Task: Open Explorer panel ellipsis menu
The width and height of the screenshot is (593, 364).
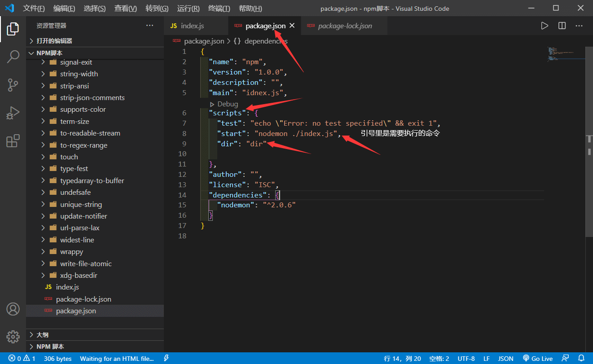Action: pos(150,26)
